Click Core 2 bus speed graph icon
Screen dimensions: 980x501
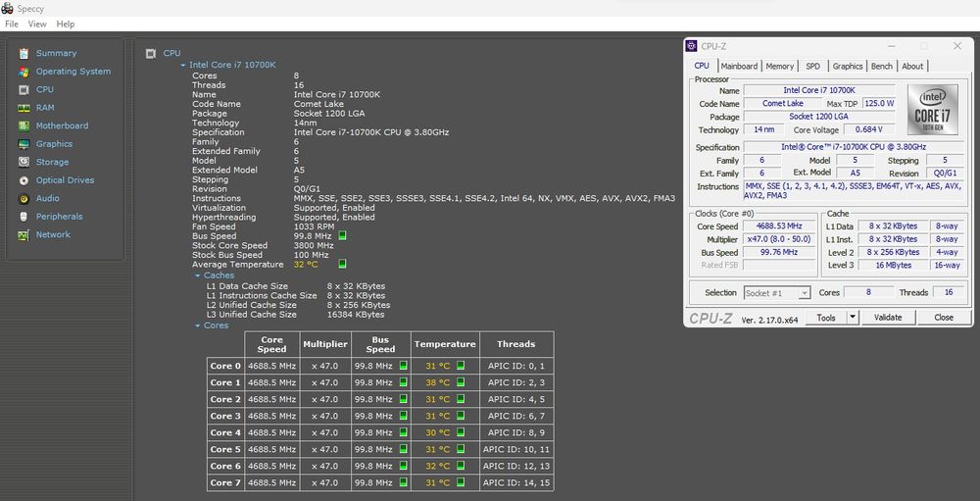coord(403,399)
